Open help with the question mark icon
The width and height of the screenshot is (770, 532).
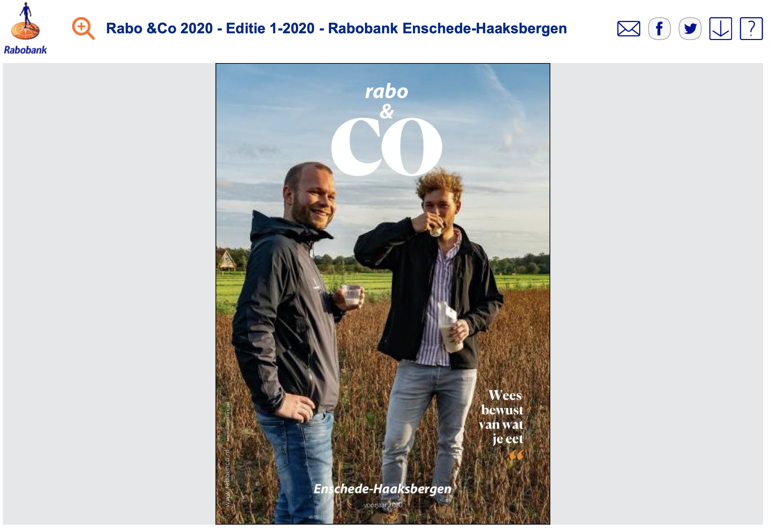[751, 29]
